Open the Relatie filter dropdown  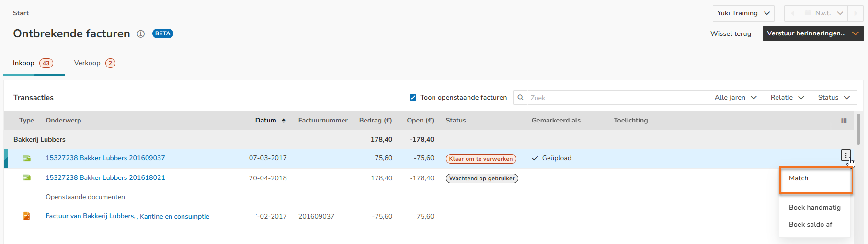click(x=787, y=98)
